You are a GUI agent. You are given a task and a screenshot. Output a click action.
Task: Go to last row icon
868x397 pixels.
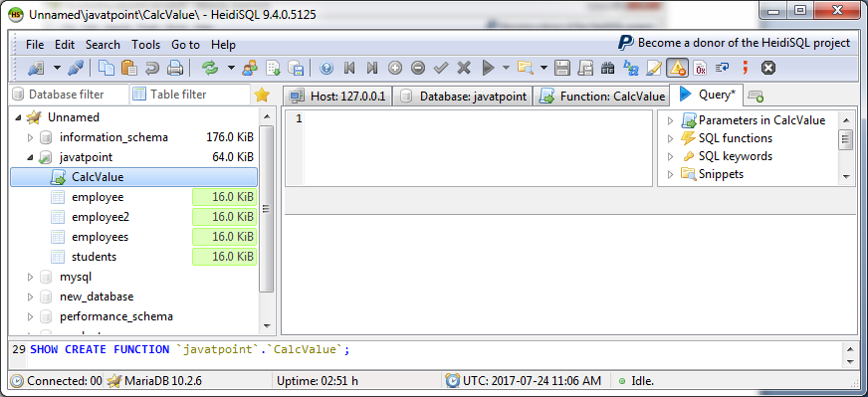point(372,68)
